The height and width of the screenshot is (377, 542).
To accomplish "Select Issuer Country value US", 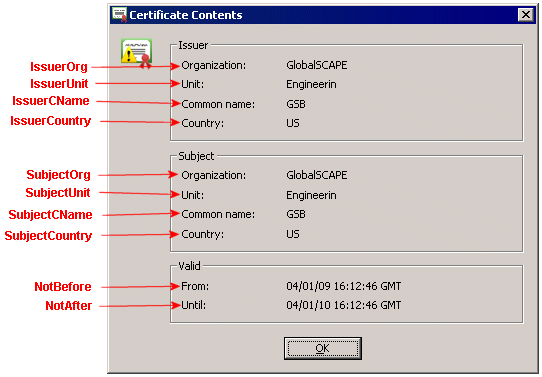I will (293, 123).
